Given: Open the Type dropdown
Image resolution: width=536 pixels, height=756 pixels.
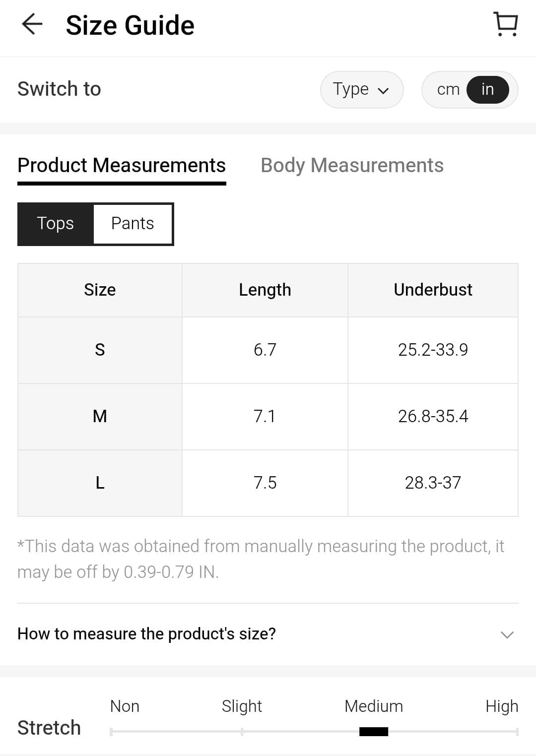Looking at the screenshot, I should (361, 90).
